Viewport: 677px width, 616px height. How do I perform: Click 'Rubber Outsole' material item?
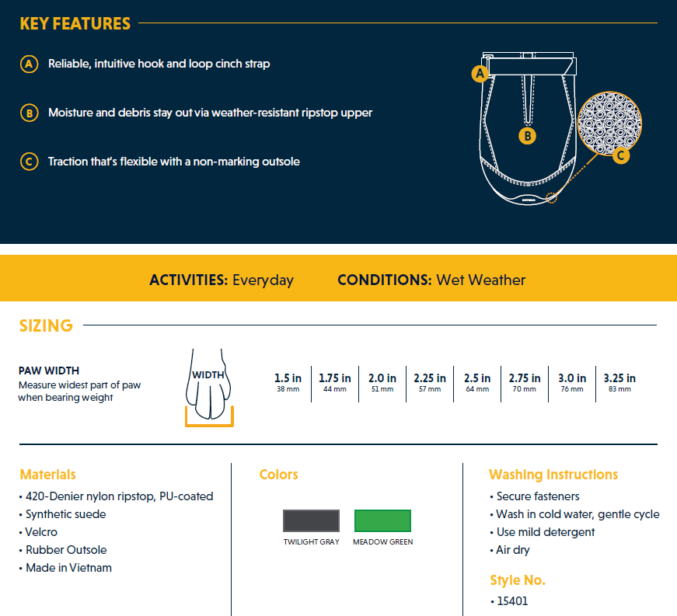(66, 550)
